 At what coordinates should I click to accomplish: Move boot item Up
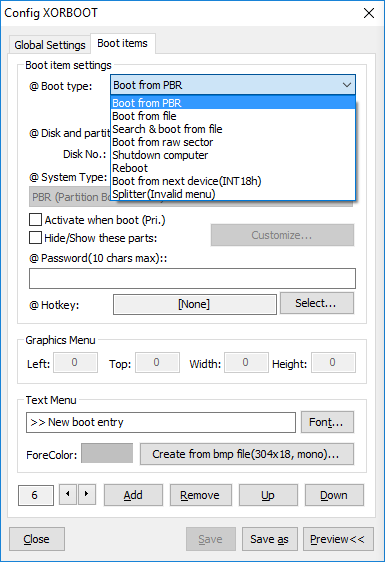tap(268, 495)
